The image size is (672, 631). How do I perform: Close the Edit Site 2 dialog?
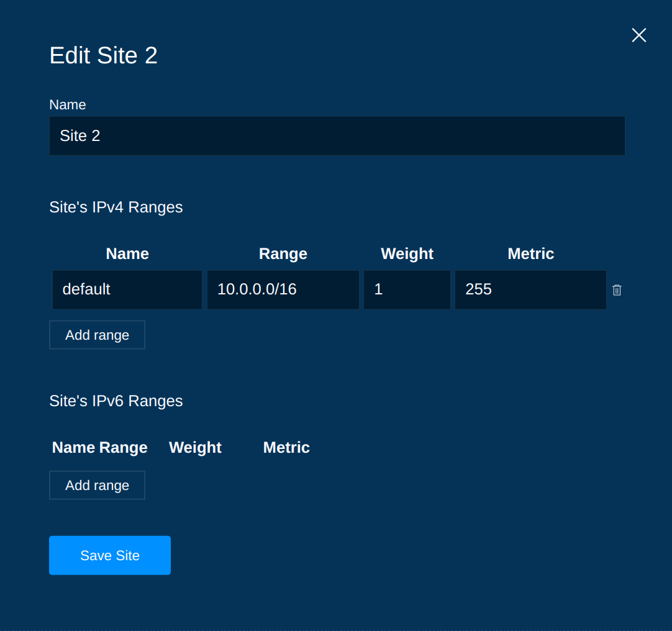(x=638, y=35)
